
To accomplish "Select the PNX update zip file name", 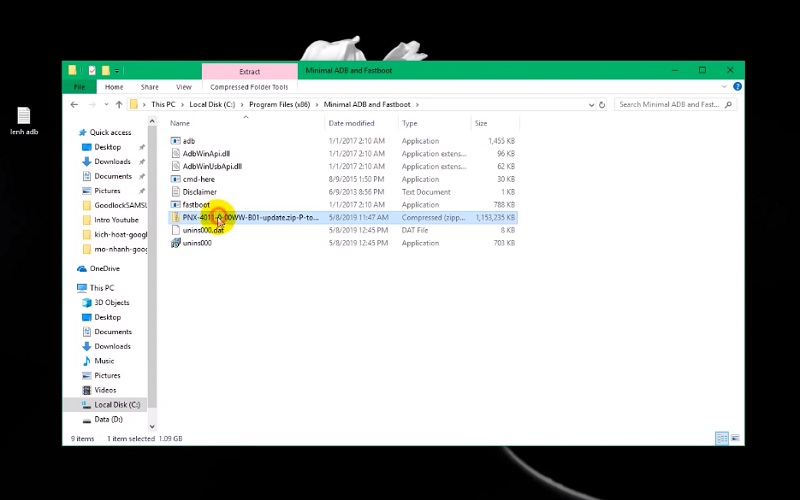I will 251,217.
